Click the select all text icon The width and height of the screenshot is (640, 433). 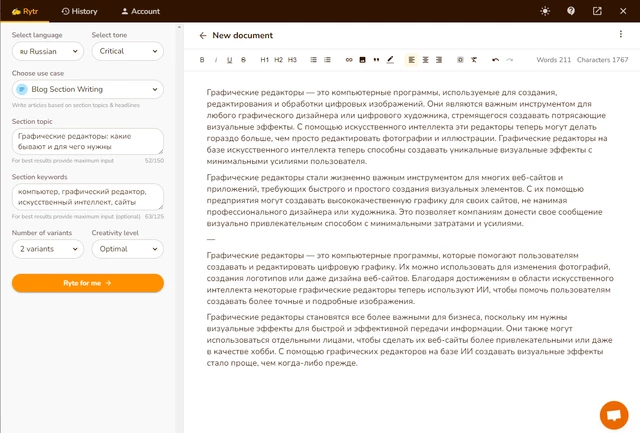point(460,60)
